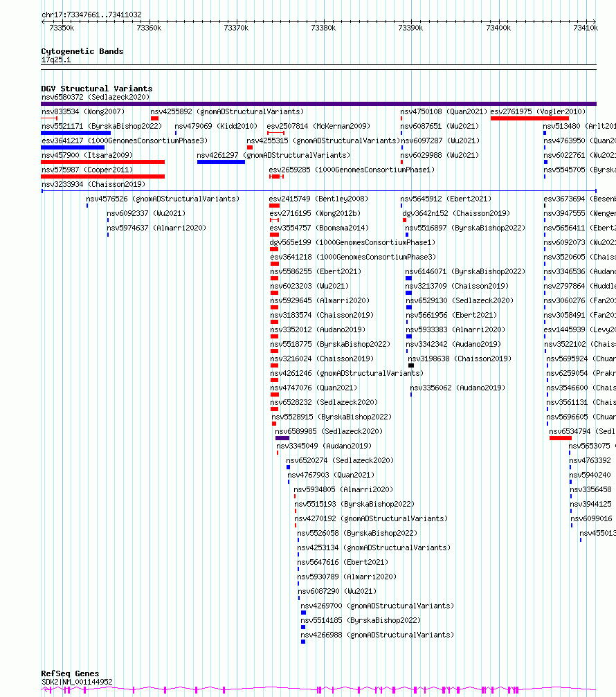This screenshot has height=697, width=616.
Task: Click nsv3345049 (Audano2019) label
Action: tap(324, 446)
